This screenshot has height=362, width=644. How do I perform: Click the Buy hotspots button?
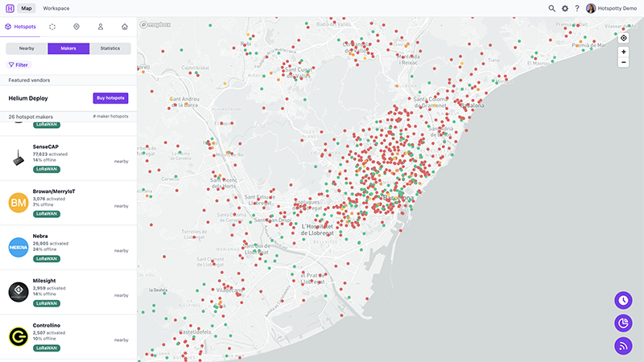pos(110,98)
